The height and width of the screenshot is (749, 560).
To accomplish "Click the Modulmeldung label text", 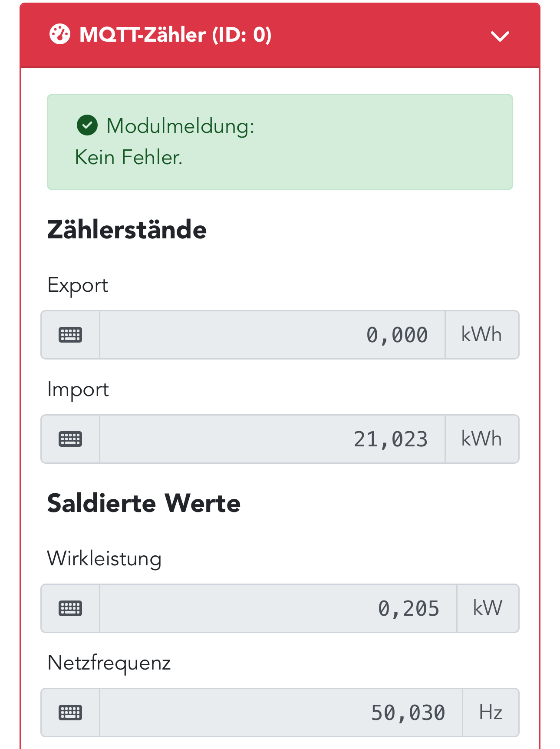I will pyautogui.click(x=180, y=126).
